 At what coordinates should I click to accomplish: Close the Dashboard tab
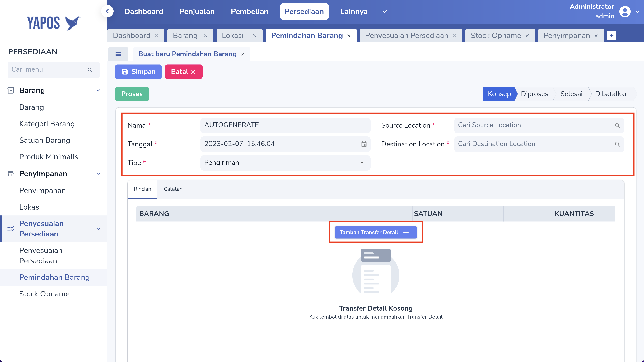point(156,36)
